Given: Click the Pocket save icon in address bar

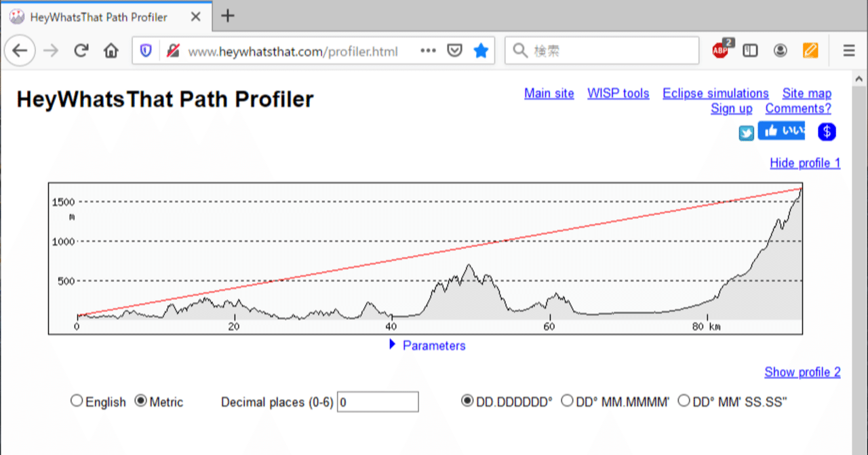Looking at the screenshot, I should (x=455, y=50).
